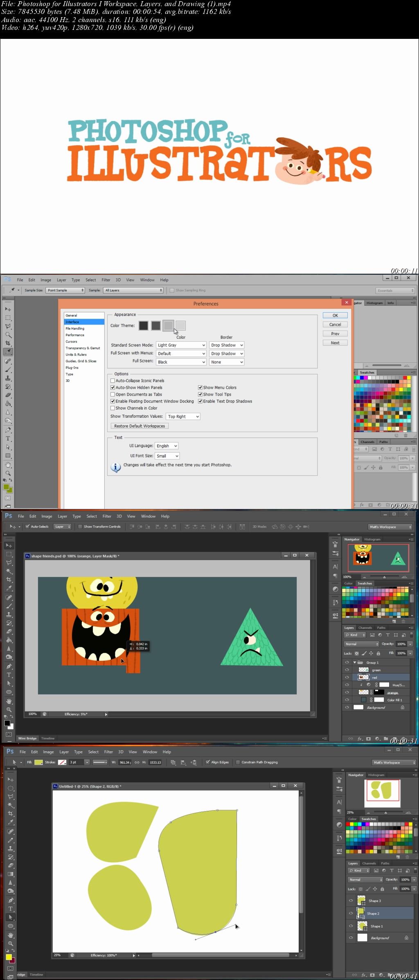This screenshot has height=980, width=419.
Task: Click the fx layer style icon, shape friends window
Action: (360, 739)
